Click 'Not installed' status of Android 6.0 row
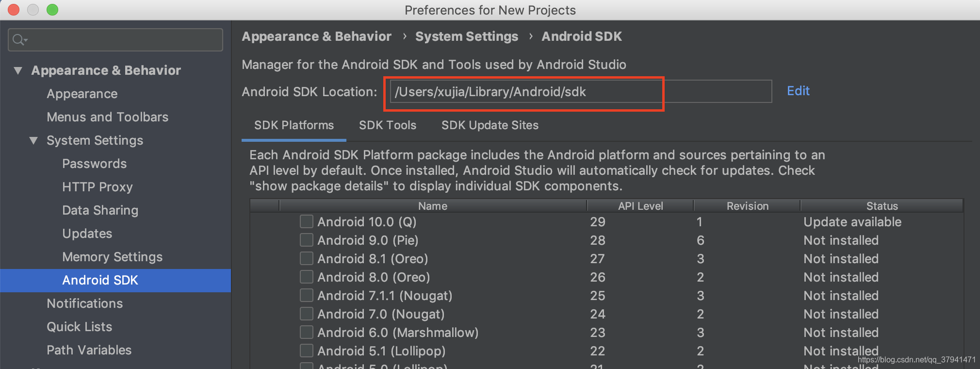This screenshot has width=980, height=369. pyautogui.click(x=841, y=333)
